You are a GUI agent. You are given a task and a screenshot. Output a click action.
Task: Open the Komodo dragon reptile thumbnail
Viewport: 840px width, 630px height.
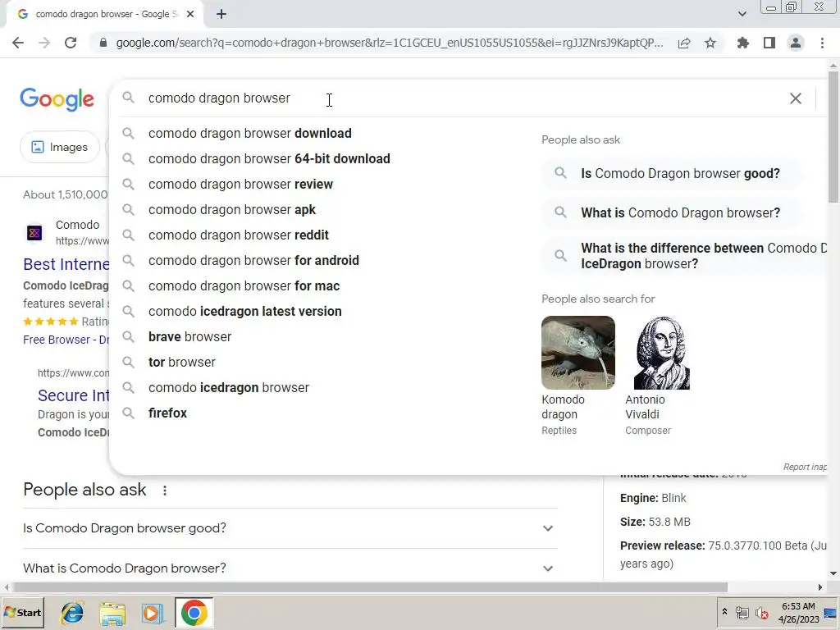[x=578, y=353]
